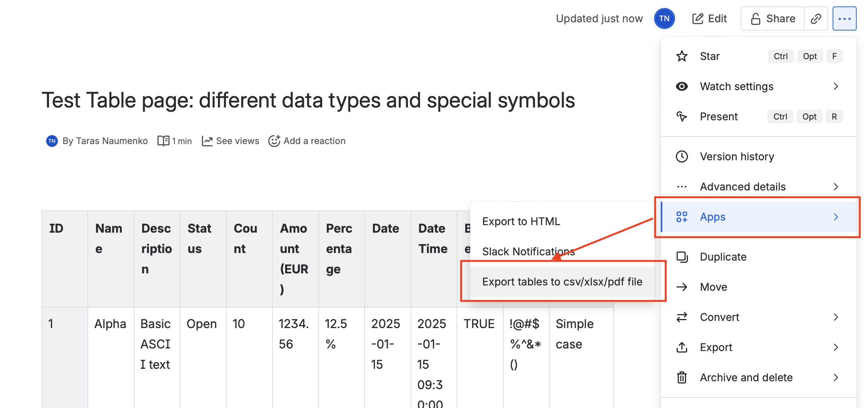Click Add a reaction
This screenshot has height=408, width=868.
click(x=307, y=141)
